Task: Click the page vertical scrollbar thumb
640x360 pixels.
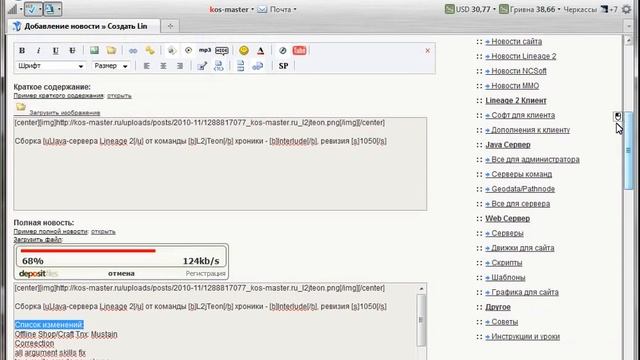Action: tap(629, 150)
